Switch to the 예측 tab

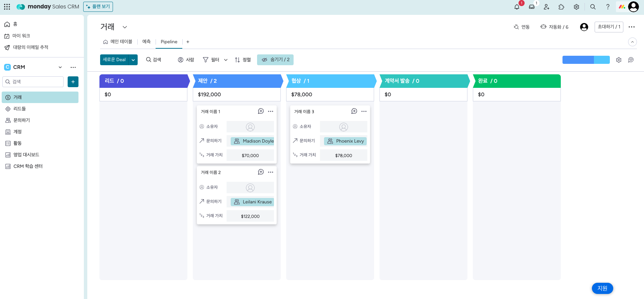146,42
